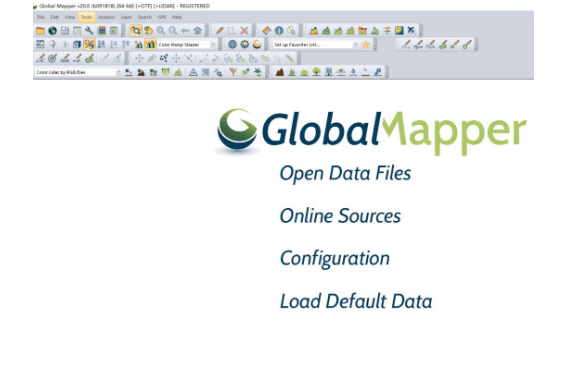
Task: Go back to previous view arrow icon
Action: point(185,31)
